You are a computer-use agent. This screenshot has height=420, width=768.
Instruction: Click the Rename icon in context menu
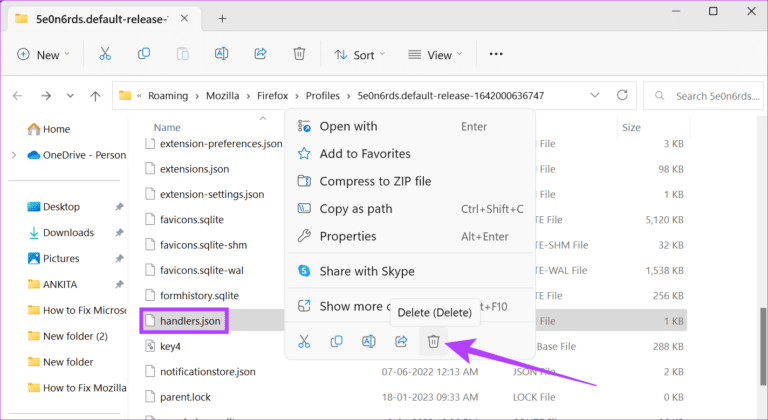tap(368, 342)
